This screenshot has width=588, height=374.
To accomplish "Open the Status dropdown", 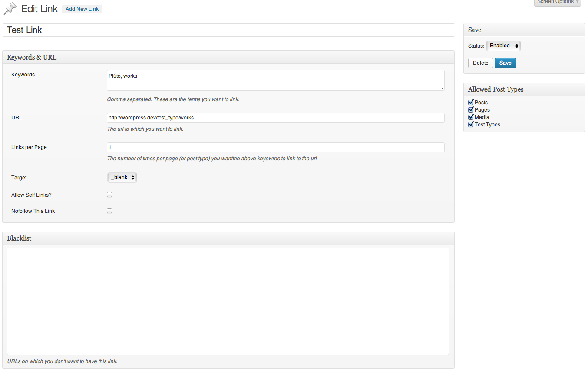I will 503,46.
